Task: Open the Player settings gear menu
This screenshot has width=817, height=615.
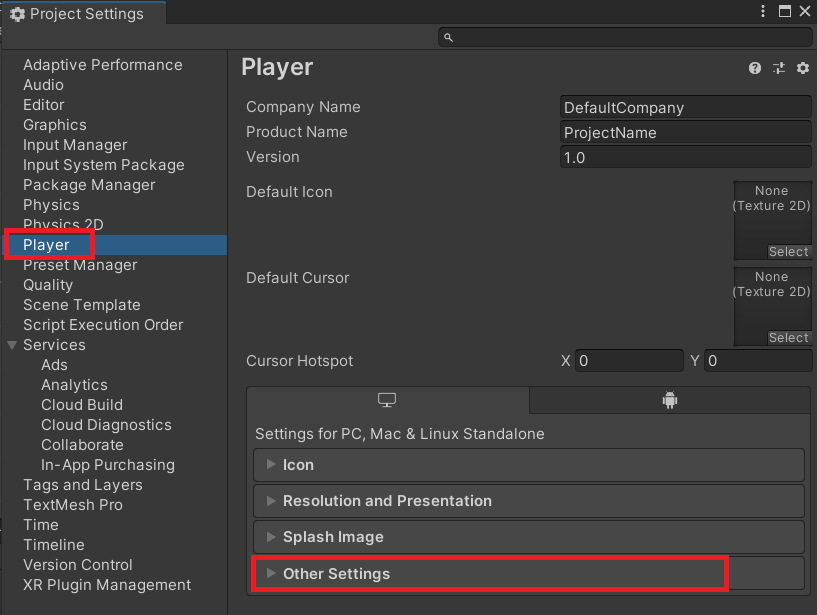Action: point(803,68)
